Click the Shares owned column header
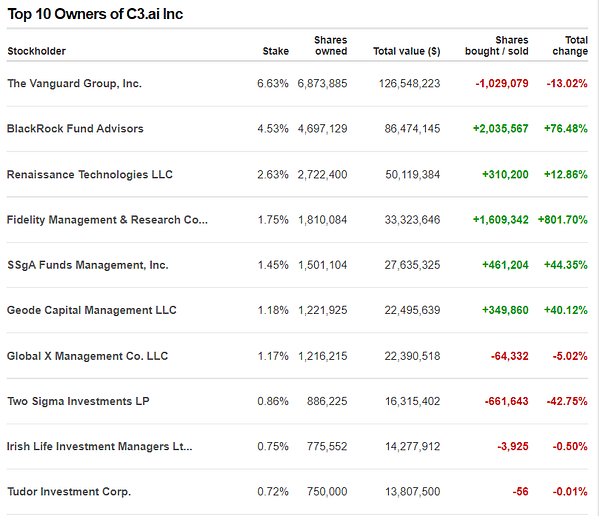Viewport: 600px width, 516px height. 331,46
